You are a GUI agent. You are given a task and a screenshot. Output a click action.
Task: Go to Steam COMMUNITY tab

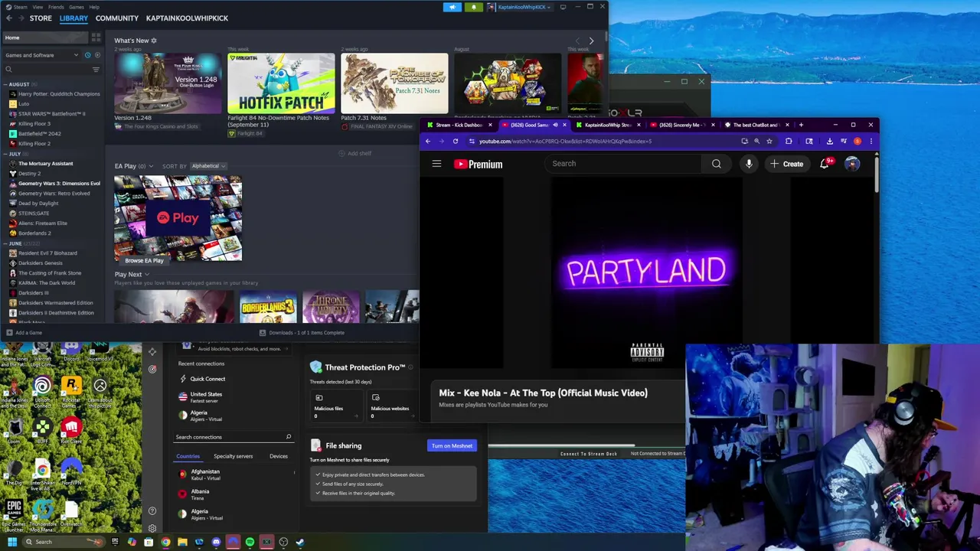117,18
